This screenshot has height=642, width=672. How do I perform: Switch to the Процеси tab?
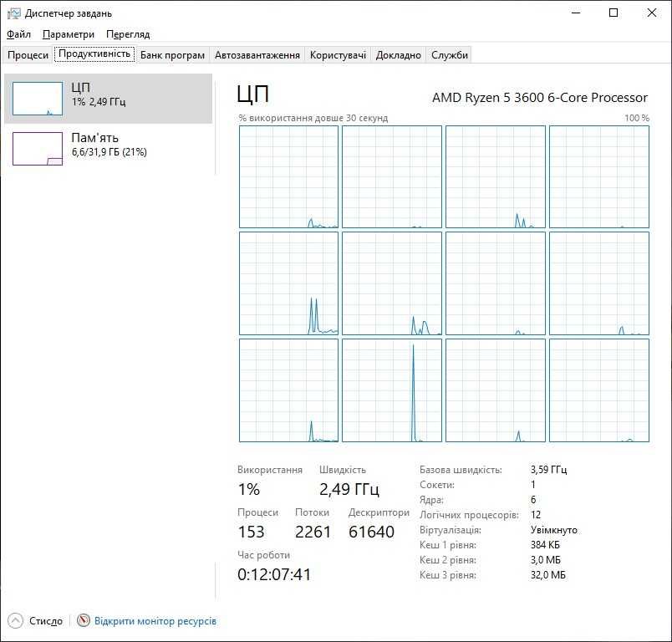pos(28,55)
